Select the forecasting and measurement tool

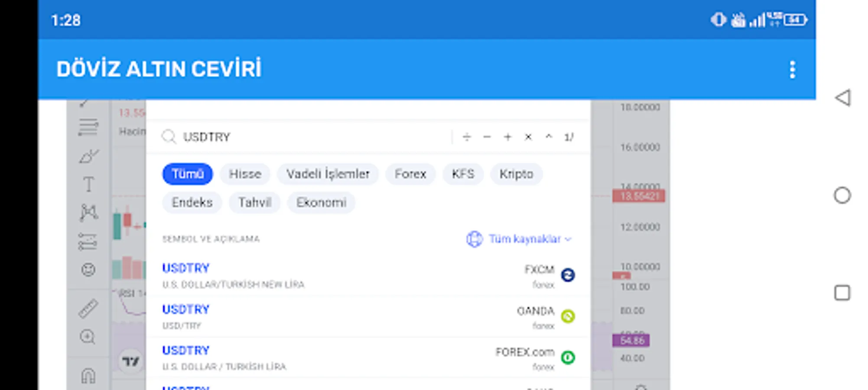[x=88, y=241]
